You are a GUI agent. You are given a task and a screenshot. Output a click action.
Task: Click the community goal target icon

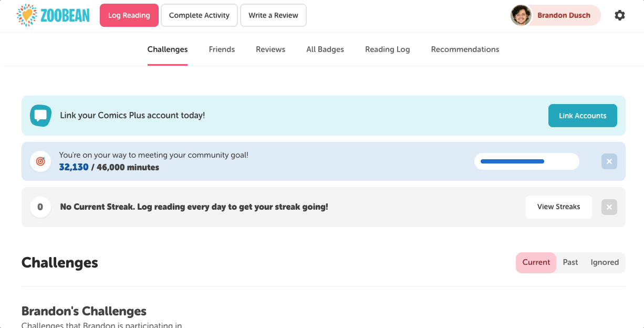coord(40,161)
